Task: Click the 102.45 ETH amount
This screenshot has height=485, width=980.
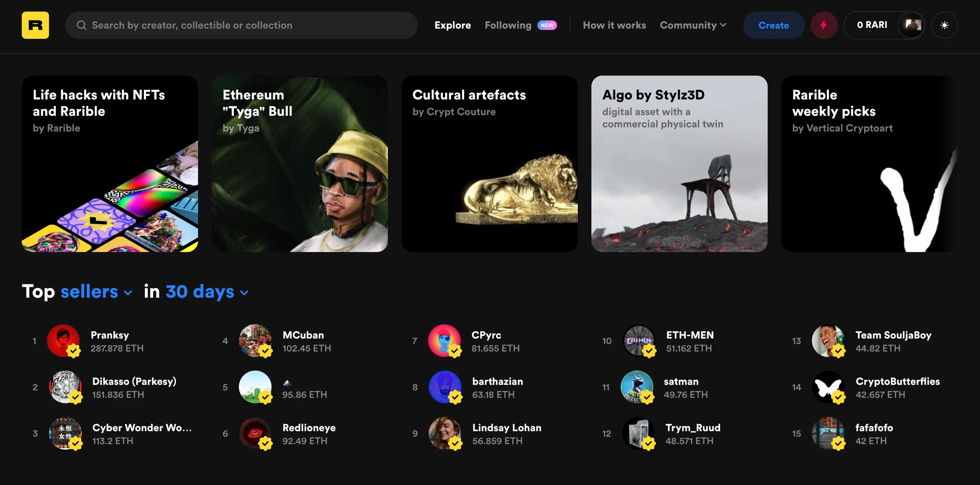Action: (306, 348)
